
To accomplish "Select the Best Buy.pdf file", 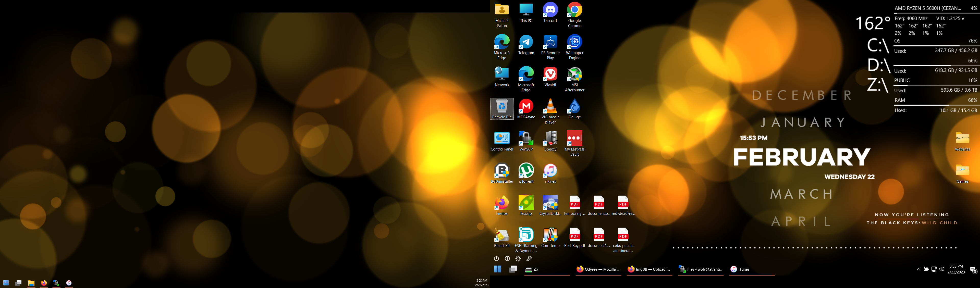I will [x=574, y=238].
